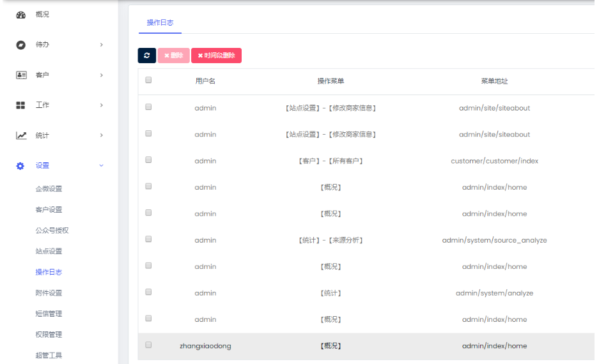Click the 时间段删除 button

tap(216, 56)
